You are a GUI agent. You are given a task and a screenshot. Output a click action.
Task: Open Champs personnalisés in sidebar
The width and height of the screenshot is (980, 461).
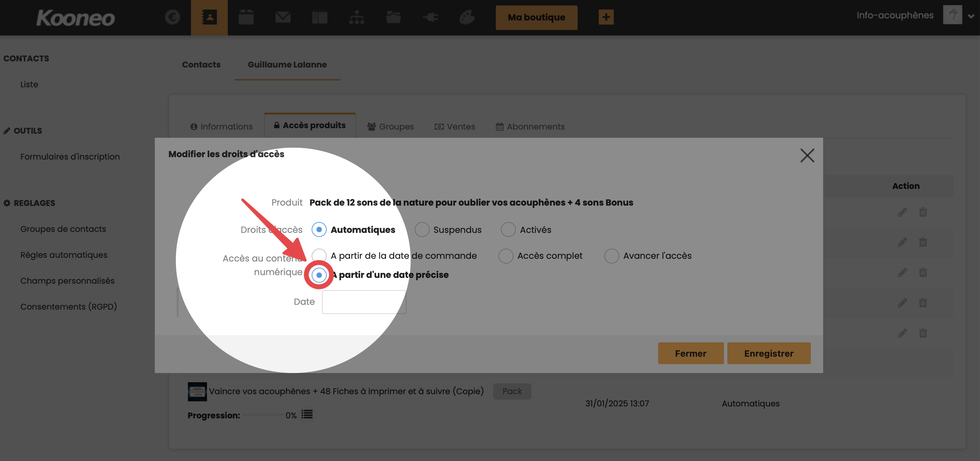click(x=67, y=281)
